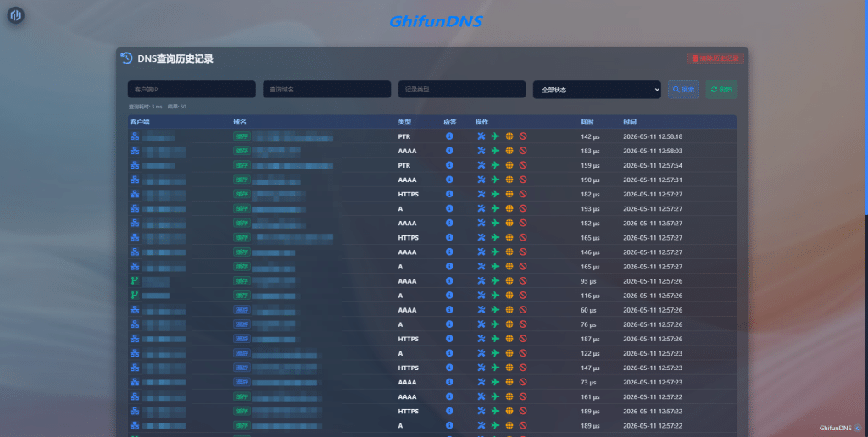The image size is (868, 437).
Task: Click the network client icon in the 60 µs row
Action: pos(135,310)
